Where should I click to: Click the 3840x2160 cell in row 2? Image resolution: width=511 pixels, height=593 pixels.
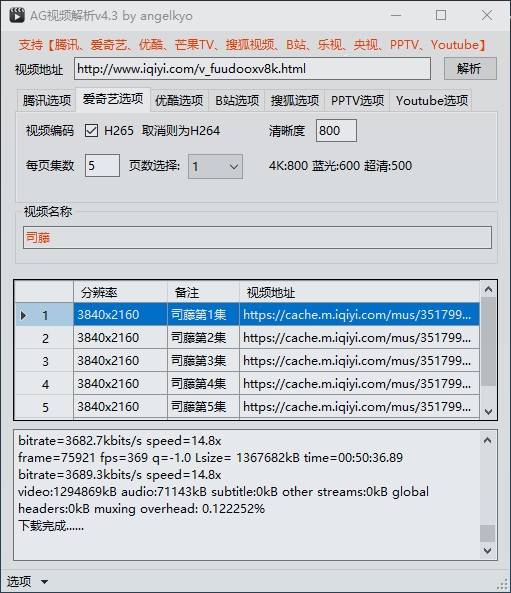tap(120, 338)
